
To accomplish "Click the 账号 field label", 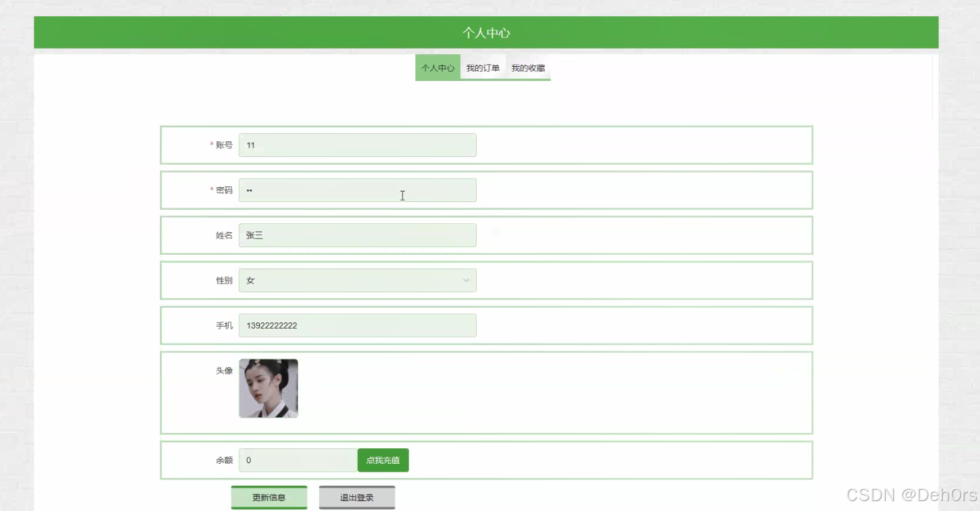I will [x=224, y=145].
